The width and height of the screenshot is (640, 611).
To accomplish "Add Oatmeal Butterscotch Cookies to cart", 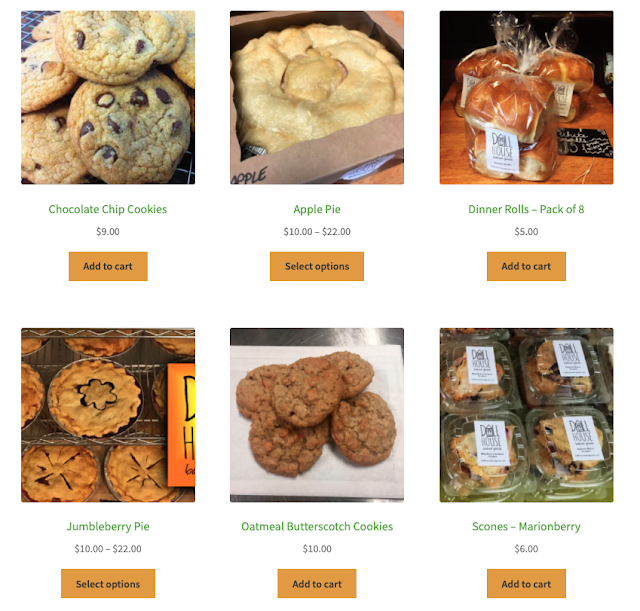I will [317, 584].
